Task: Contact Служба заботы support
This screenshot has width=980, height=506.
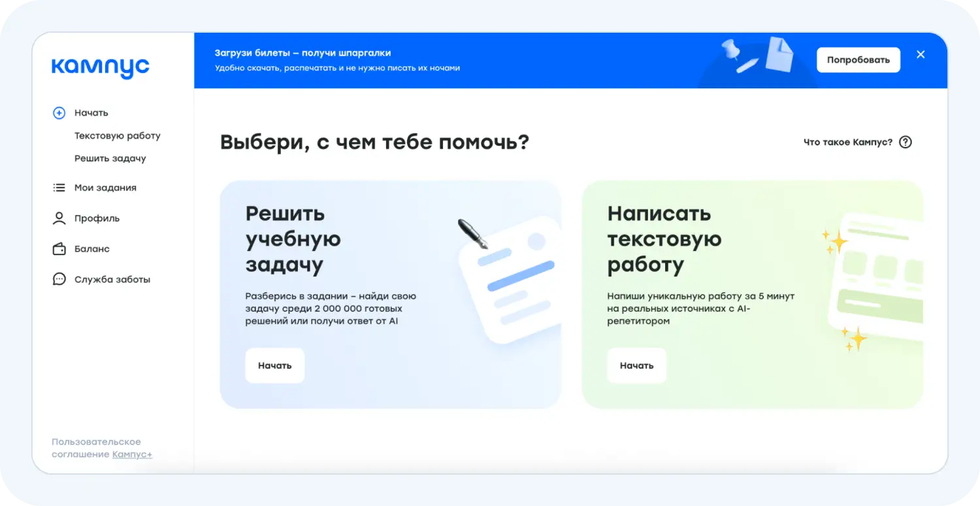Action: point(112,279)
